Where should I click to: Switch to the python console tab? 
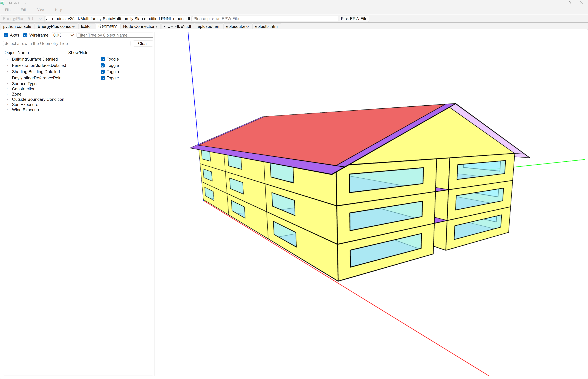pos(17,26)
